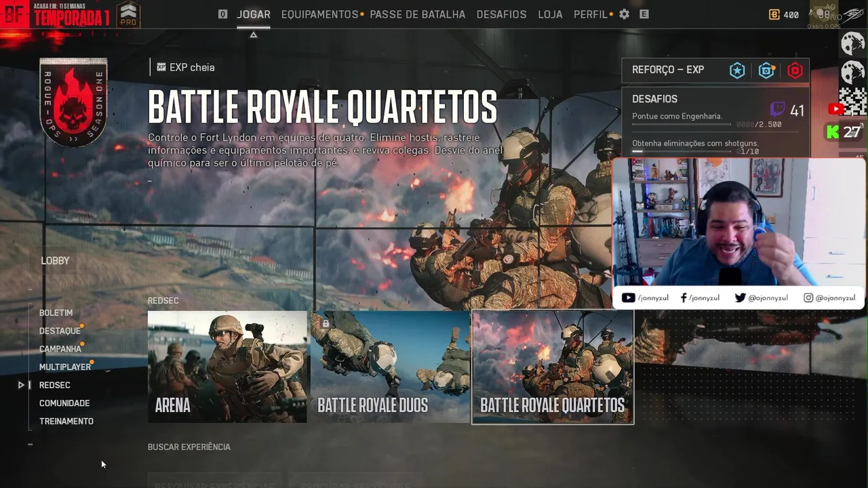Click the second wolf moon avatar
This screenshot has height=488, width=868.
point(852,72)
